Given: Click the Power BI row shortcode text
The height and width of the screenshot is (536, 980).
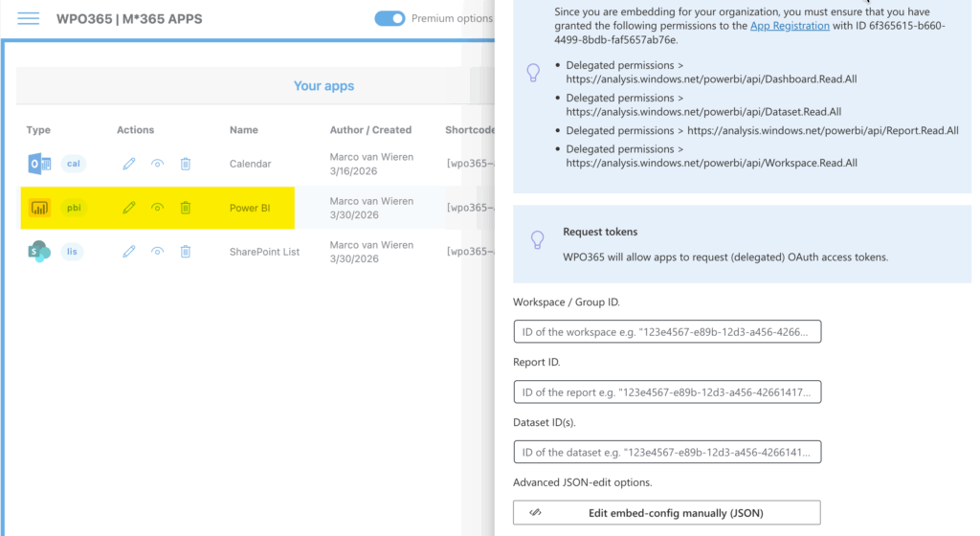Looking at the screenshot, I should 470,208.
